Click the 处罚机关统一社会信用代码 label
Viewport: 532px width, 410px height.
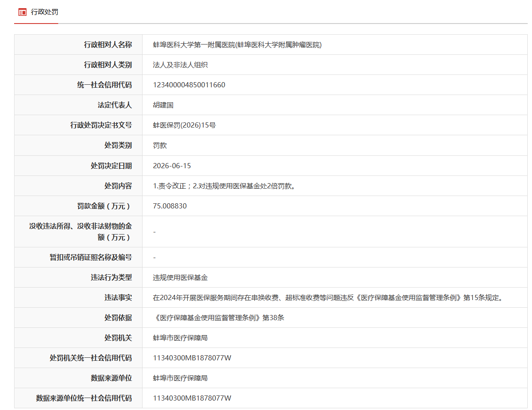[91, 358]
